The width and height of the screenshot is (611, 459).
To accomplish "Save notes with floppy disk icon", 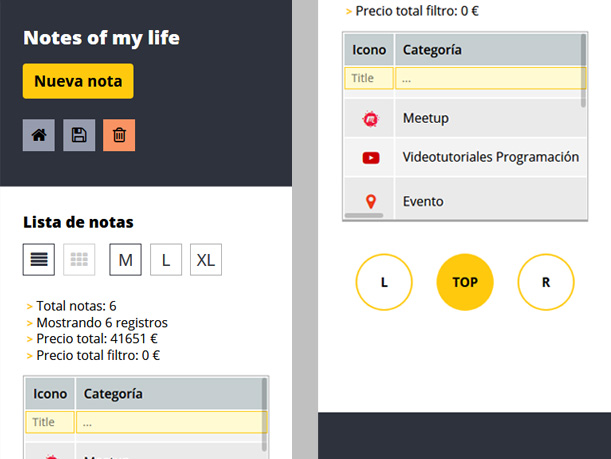I will 79,135.
